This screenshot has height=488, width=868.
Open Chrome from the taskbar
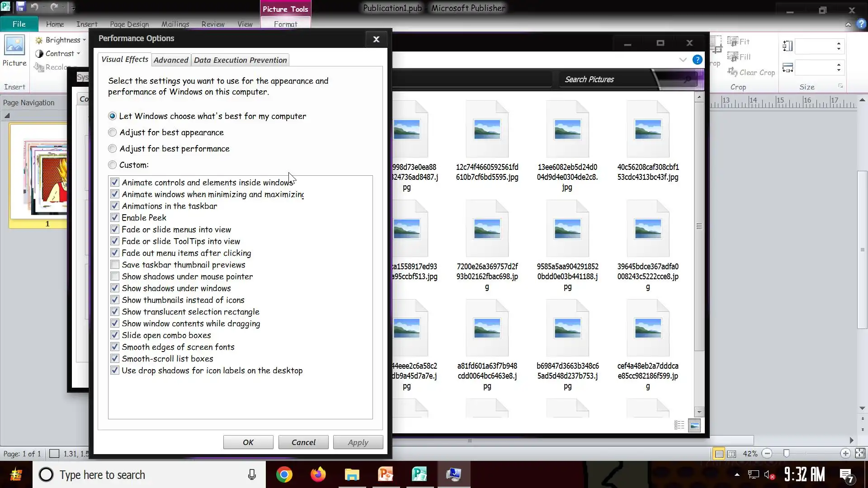pos(284,474)
